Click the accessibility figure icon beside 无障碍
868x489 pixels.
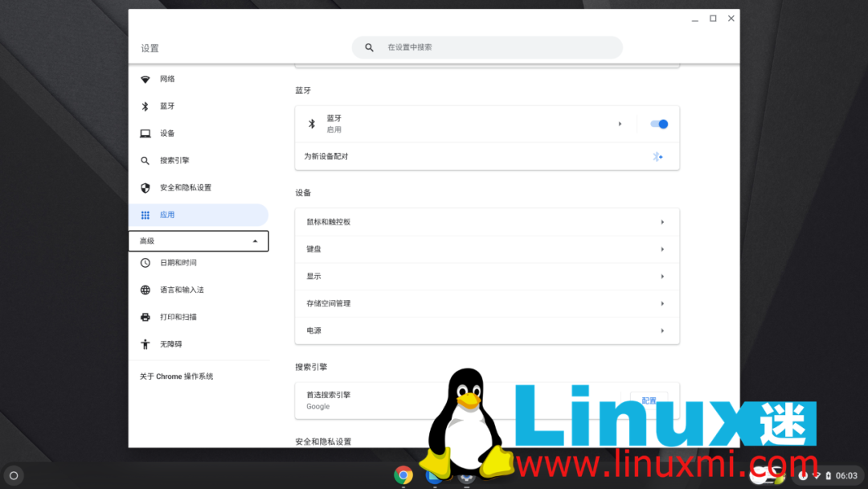click(145, 344)
